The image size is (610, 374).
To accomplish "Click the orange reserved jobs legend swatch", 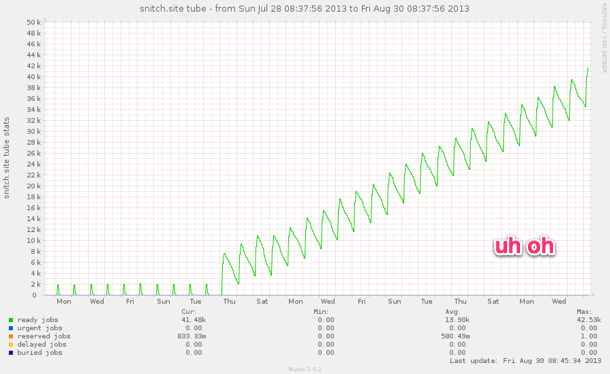I will 11,336.
